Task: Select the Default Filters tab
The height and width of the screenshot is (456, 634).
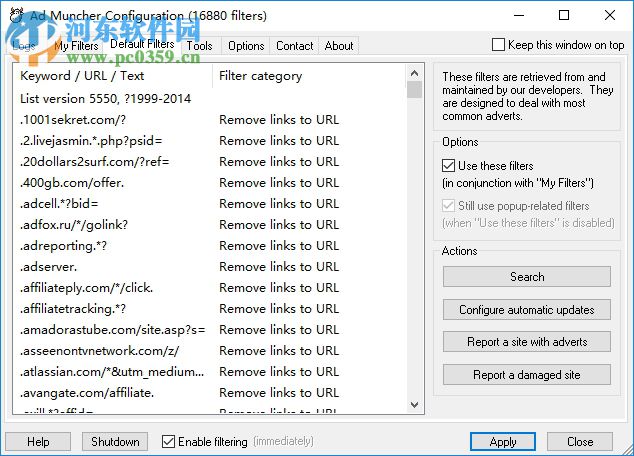Action: tap(142, 44)
